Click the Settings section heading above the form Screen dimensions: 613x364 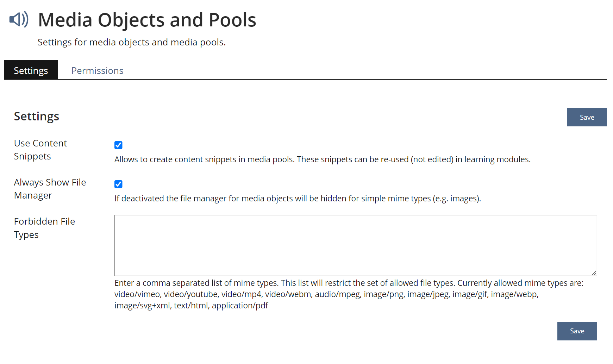pyautogui.click(x=37, y=117)
